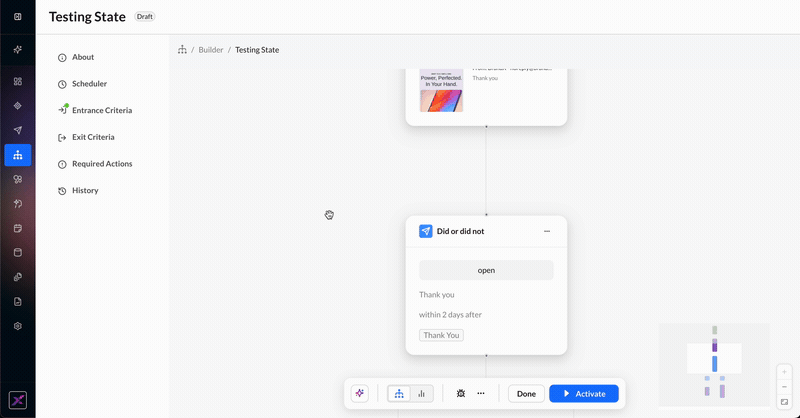The width and height of the screenshot is (800, 418).
Task: Click the "within 2 days after" text
Action: click(x=450, y=315)
